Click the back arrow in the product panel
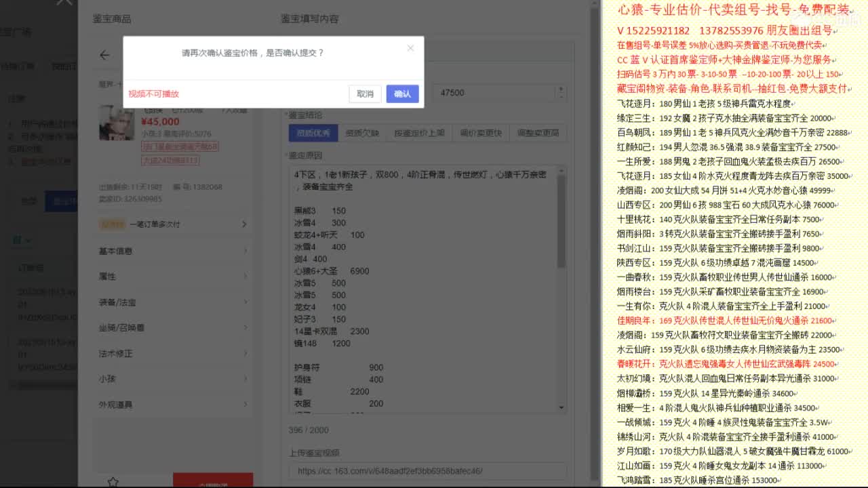 point(104,55)
